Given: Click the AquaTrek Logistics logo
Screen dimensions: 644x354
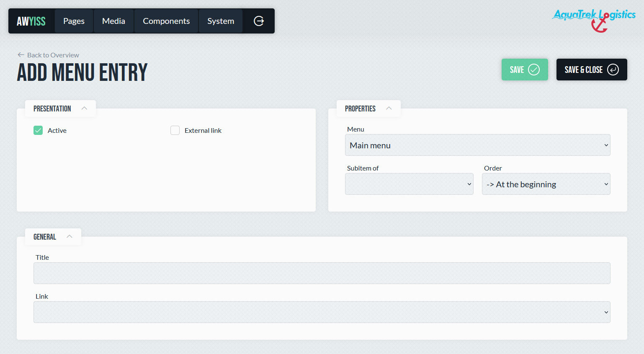Looking at the screenshot, I should point(594,19).
